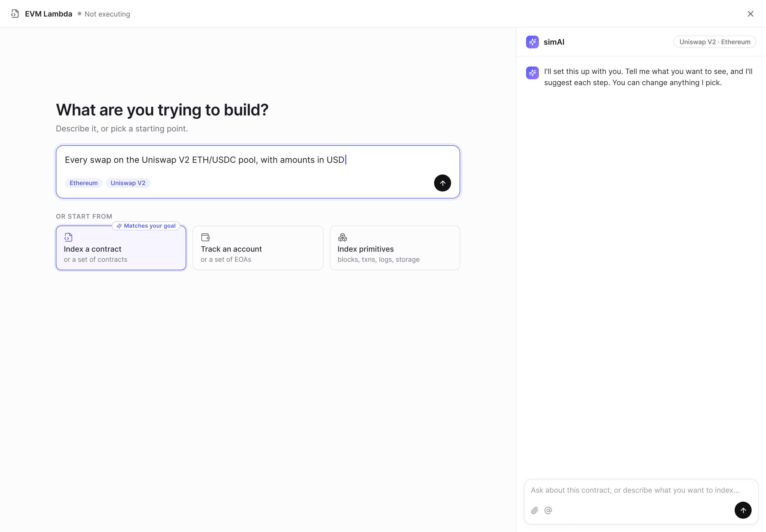
Task: Click the Ethereum chain tag
Action: click(x=84, y=183)
